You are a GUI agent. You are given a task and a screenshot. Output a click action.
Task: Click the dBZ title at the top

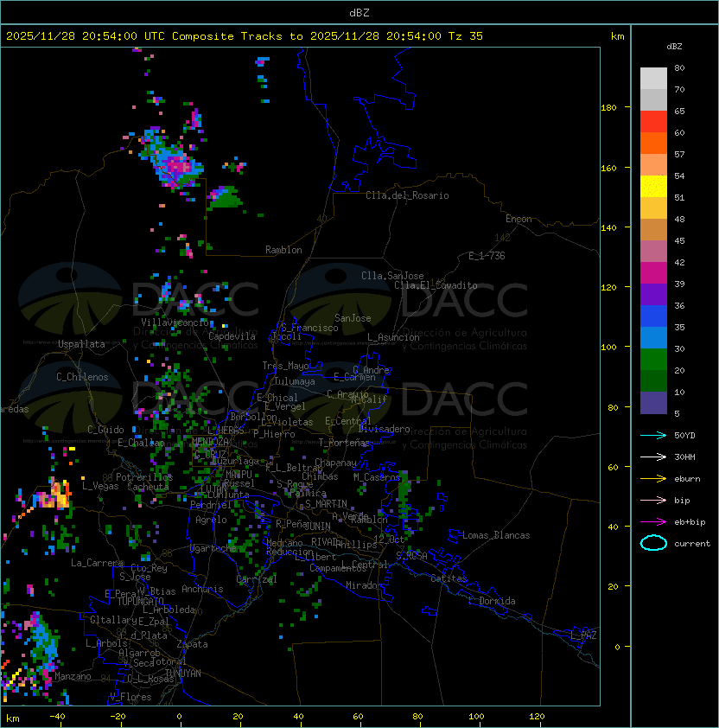[x=359, y=13]
